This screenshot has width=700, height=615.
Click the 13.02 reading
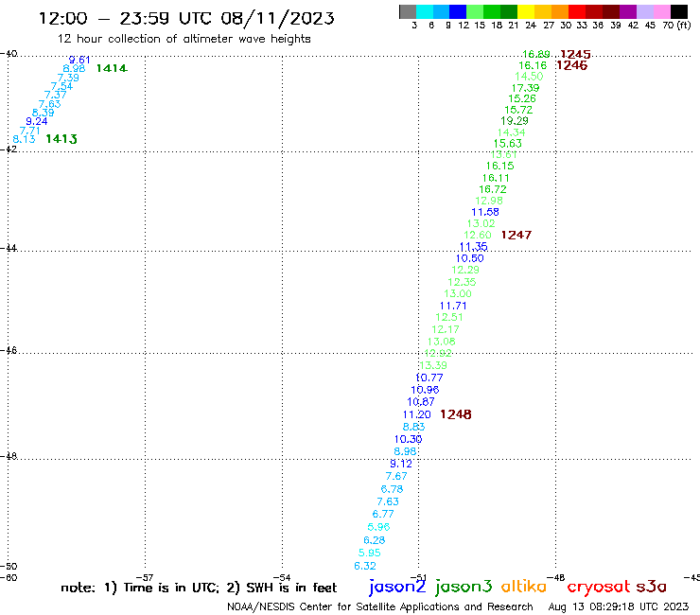[x=481, y=223]
